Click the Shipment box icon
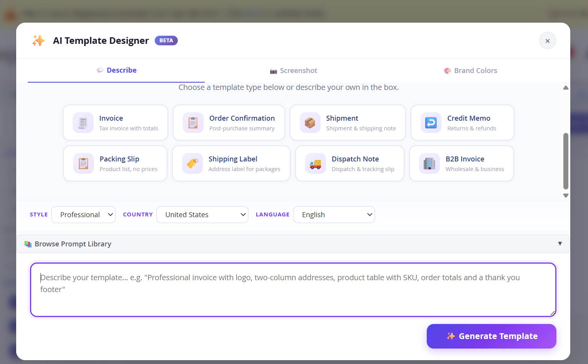Viewport: 588px width, 364px height. pos(310,123)
